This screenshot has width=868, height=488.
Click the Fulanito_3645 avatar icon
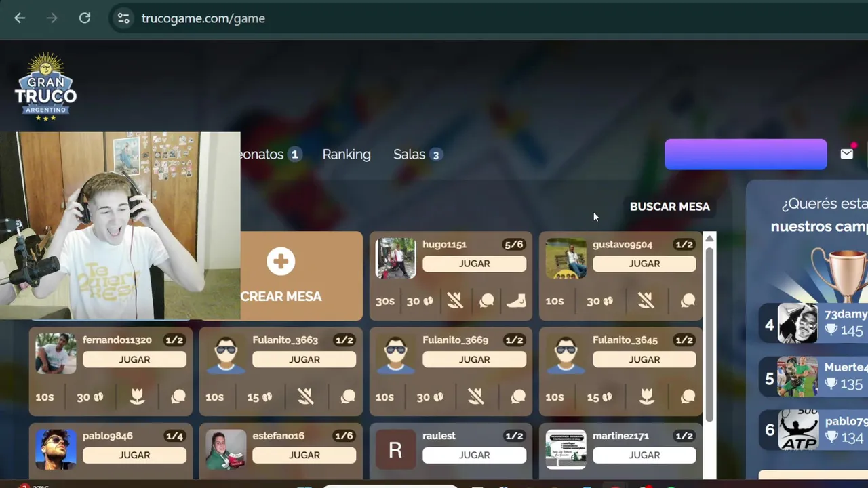coord(566,354)
